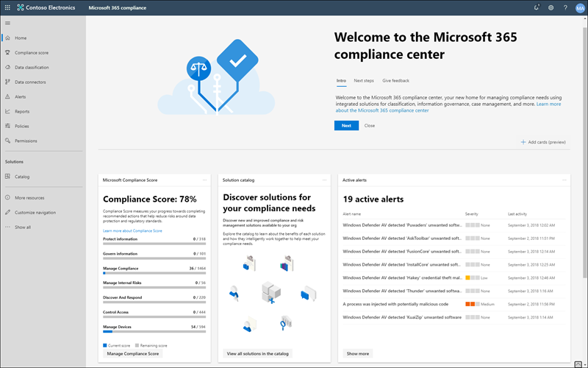Open the 'Puwaders' unwanted software alert
The width and height of the screenshot is (588, 368).
(402, 225)
